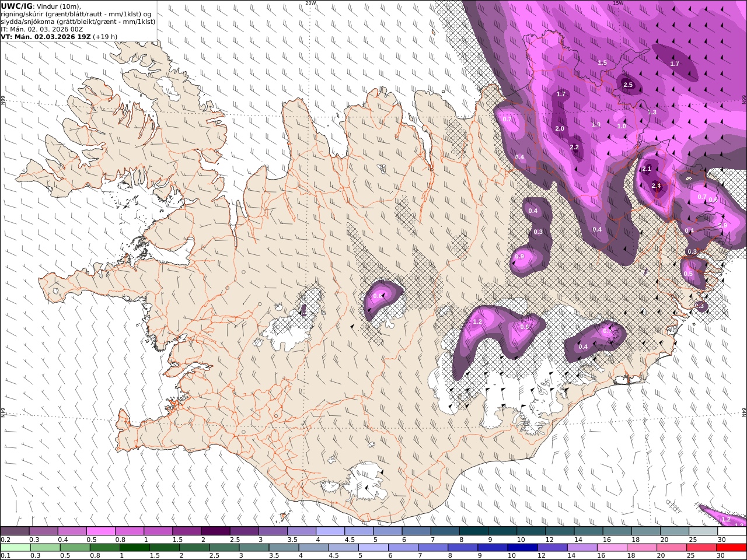Click the pale gray snow swatch between 25 and 30

(x=703, y=531)
